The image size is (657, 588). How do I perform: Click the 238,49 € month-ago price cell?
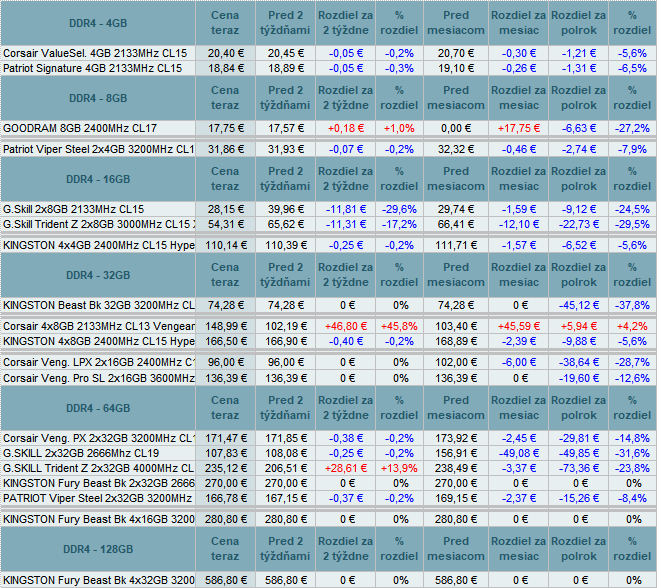point(456,468)
